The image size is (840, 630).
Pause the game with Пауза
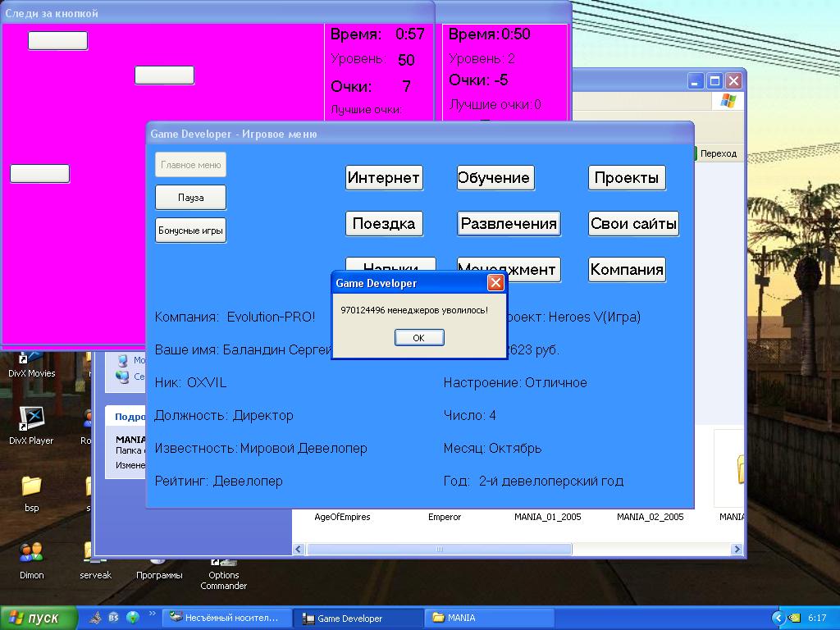click(x=190, y=198)
